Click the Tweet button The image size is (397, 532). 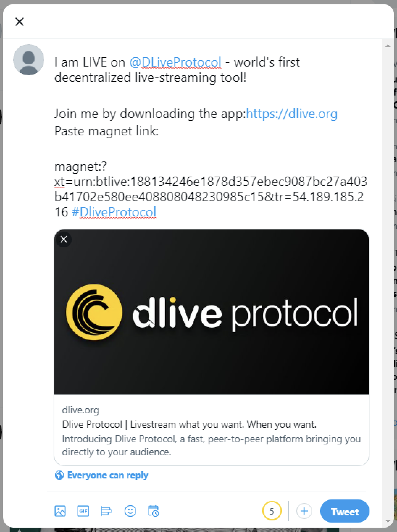[x=345, y=511]
